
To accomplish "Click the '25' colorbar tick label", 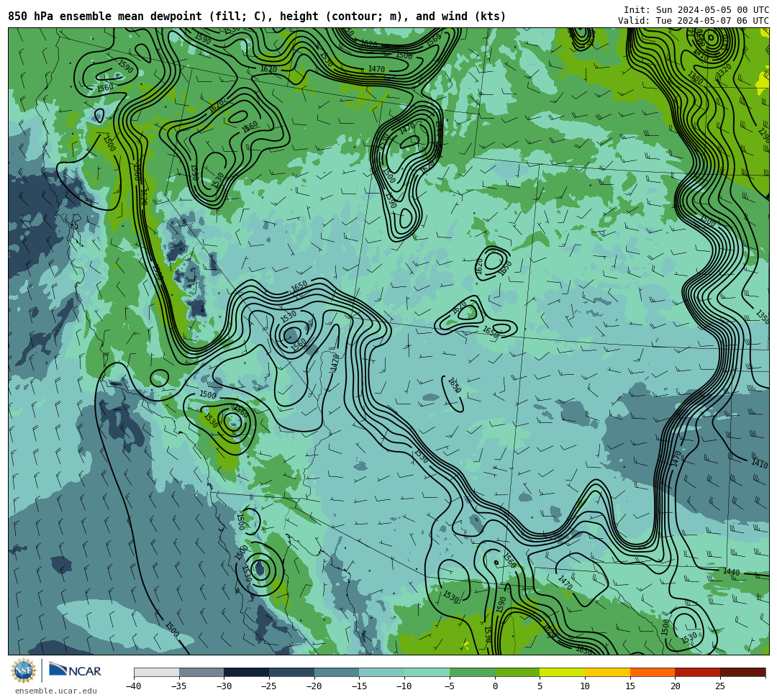I will tap(720, 686).
